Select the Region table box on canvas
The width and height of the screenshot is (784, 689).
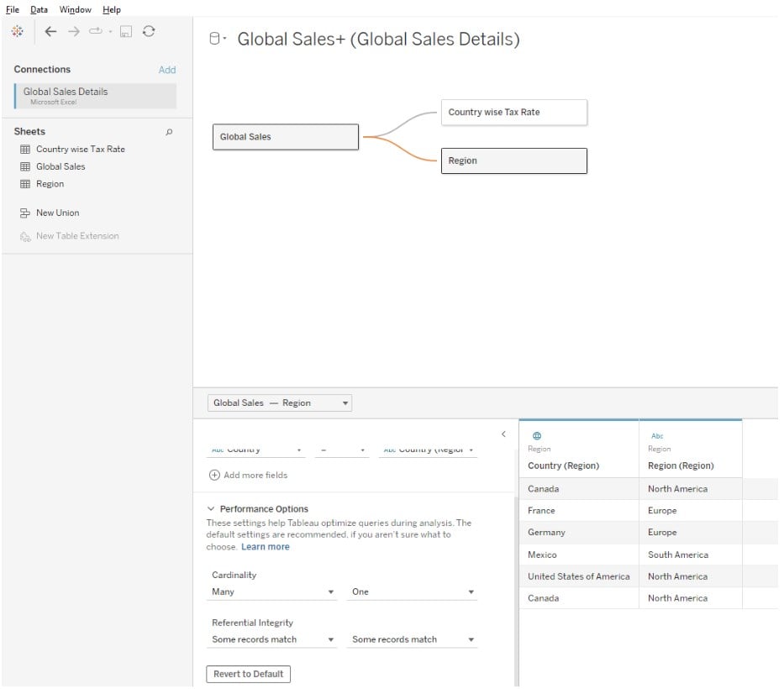click(x=515, y=161)
